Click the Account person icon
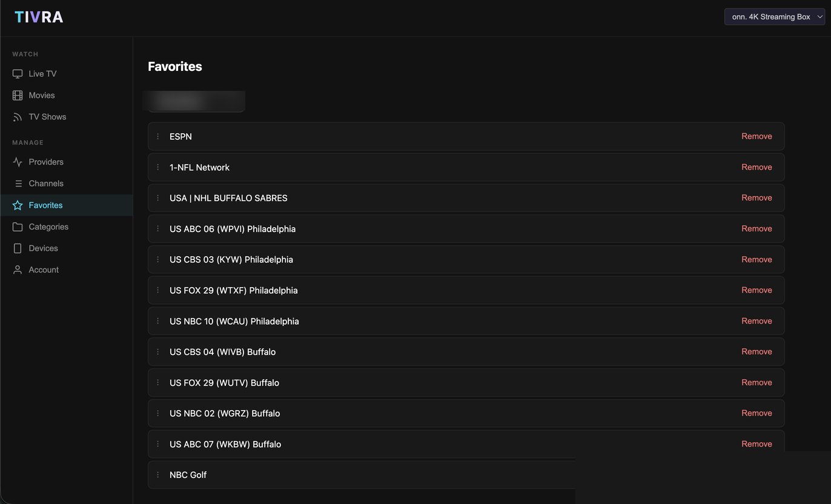The width and height of the screenshot is (831, 504). [18, 270]
